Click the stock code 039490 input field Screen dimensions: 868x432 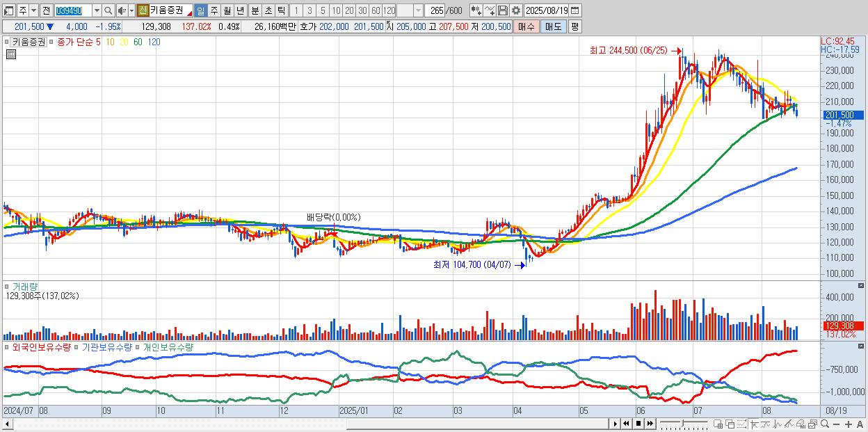tap(73, 10)
